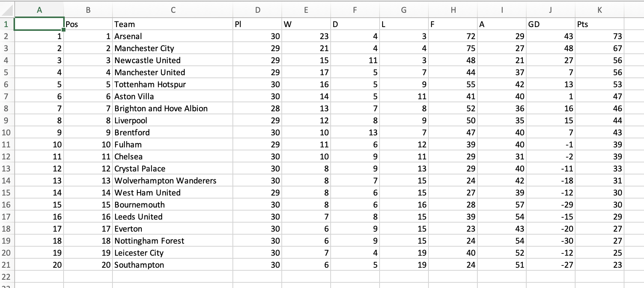Select column A header
Viewport: 644px width, 288px height.
tap(39, 10)
